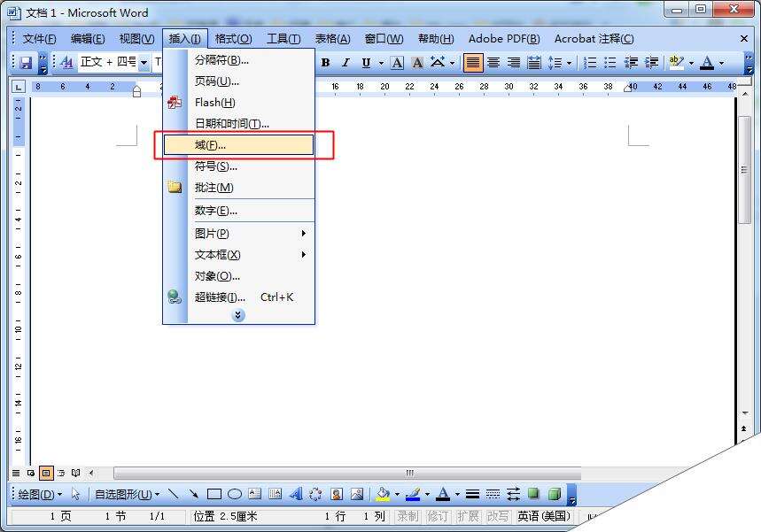761x532 pixels.
Task: Expand full Insert menu with chevron
Action: pos(237,316)
